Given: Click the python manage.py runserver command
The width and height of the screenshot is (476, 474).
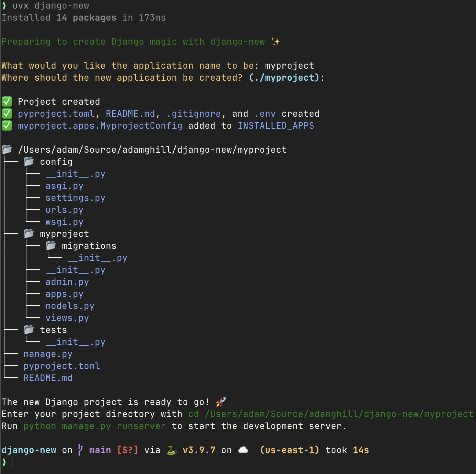Looking at the screenshot, I should pos(94,426).
